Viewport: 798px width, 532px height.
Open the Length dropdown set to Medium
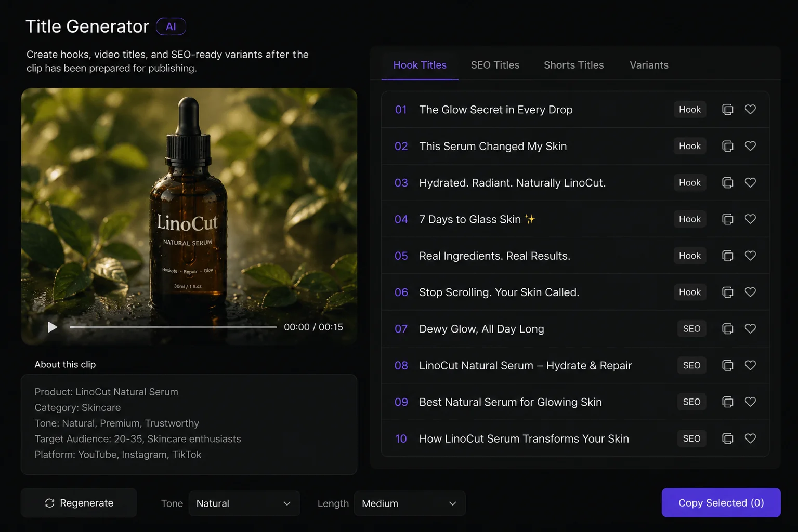tap(410, 503)
